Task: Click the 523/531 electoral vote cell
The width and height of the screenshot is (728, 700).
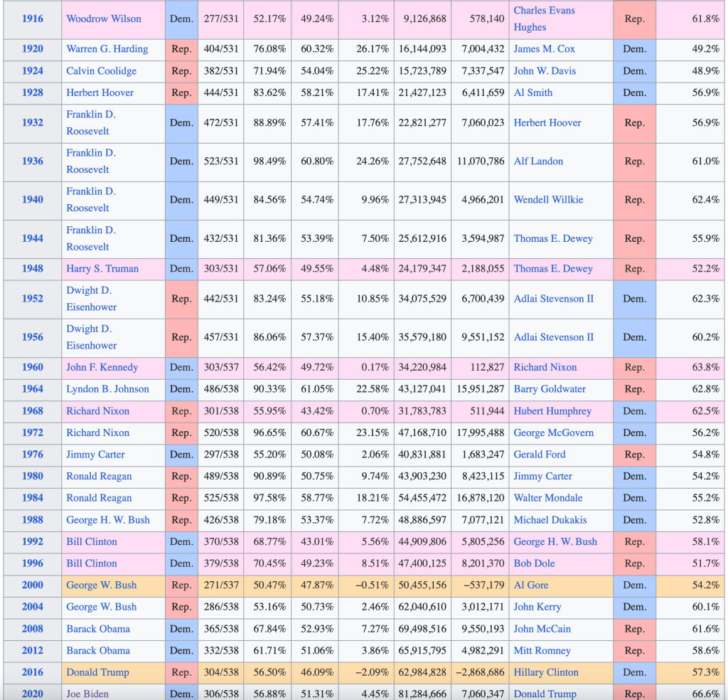Action: 220,161
